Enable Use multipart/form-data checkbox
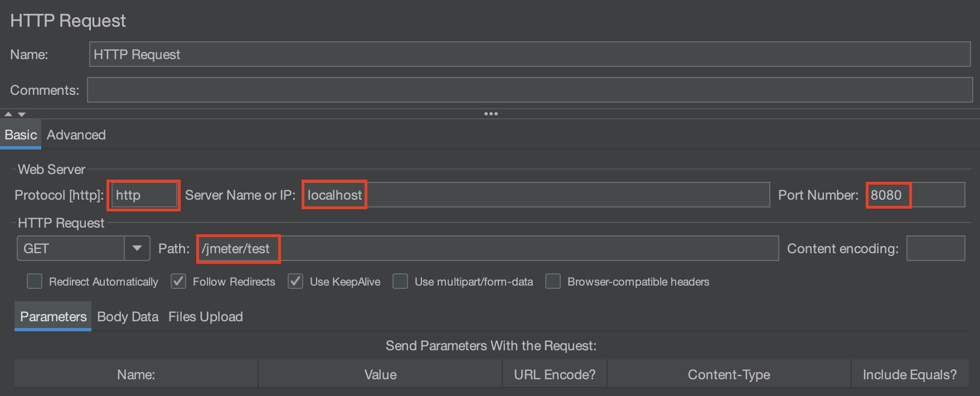Image resolution: width=980 pixels, height=396 pixels. pyautogui.click(x=400, y=281)
